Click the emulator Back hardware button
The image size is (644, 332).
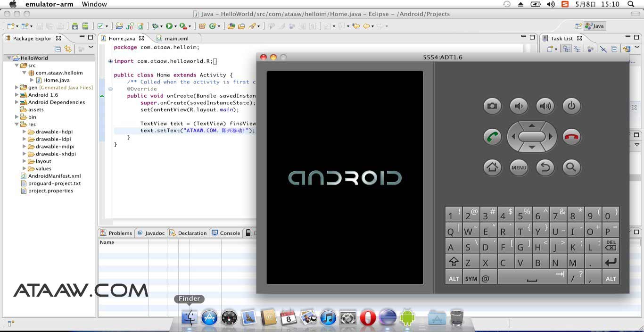click(x=545, y=167)
